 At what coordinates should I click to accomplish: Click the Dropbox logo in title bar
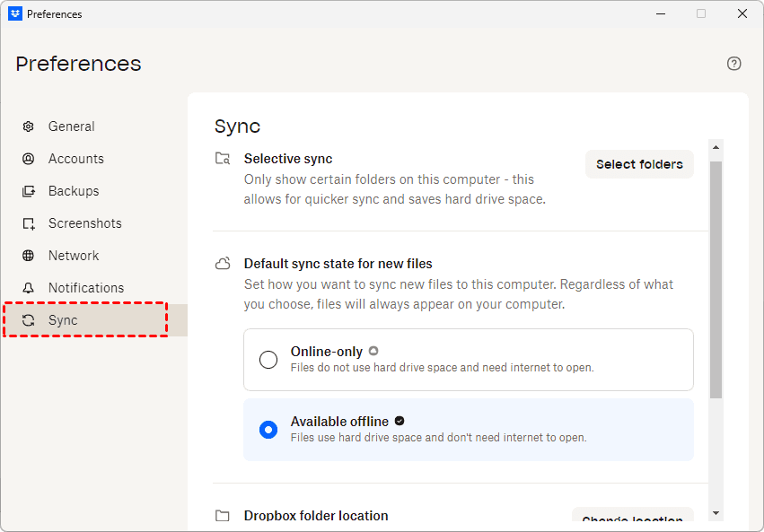coord(14,13)
